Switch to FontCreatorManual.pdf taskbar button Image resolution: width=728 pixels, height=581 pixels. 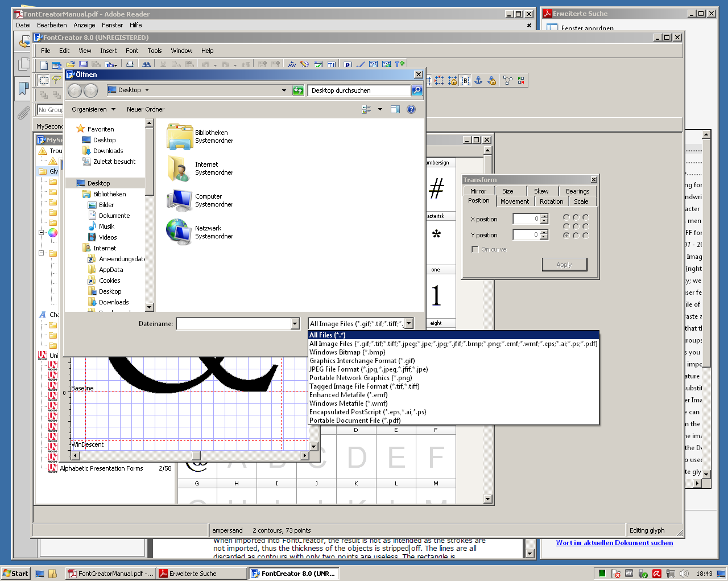pos(111,574)
